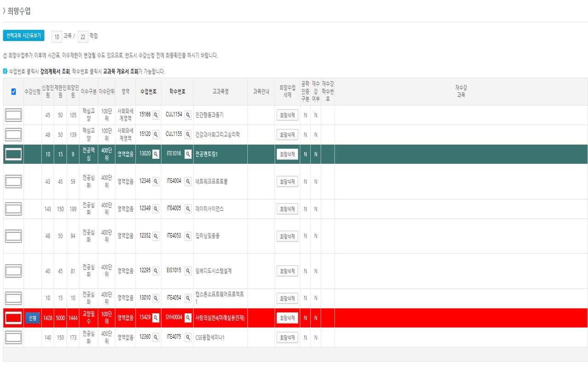This screenshot has width=588, height=368.
Task: Click magnifier icon next to EIS1015
Action: point(188,271)
